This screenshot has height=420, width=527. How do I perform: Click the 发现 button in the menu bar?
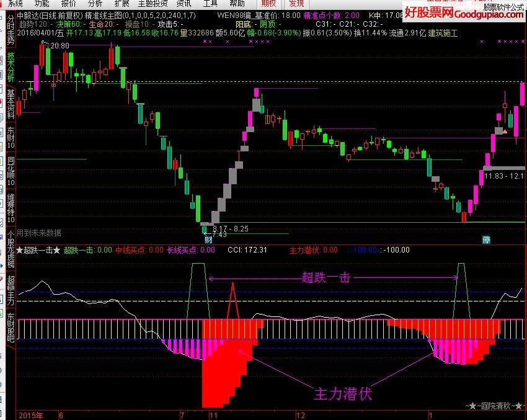click(296, 4)
